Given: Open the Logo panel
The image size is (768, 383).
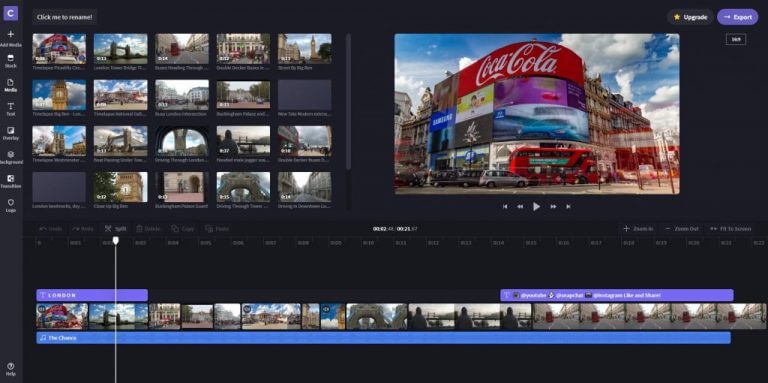Looking at the screenshot, I should pos(11,205).
